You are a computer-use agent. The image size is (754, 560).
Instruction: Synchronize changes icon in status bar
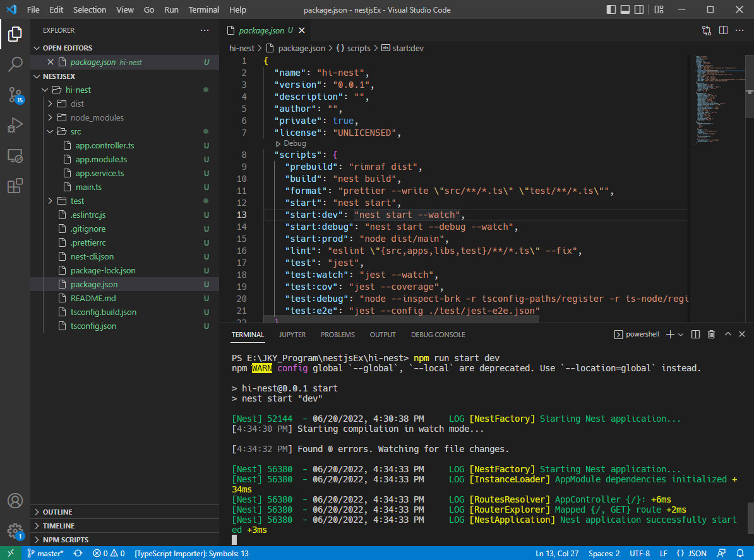(x=78, y=553)
